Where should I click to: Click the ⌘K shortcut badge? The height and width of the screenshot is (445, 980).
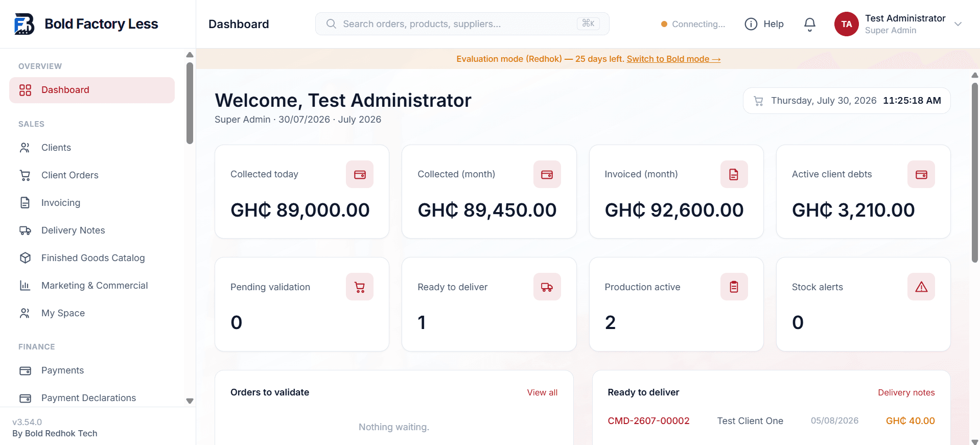coord(588,24)
